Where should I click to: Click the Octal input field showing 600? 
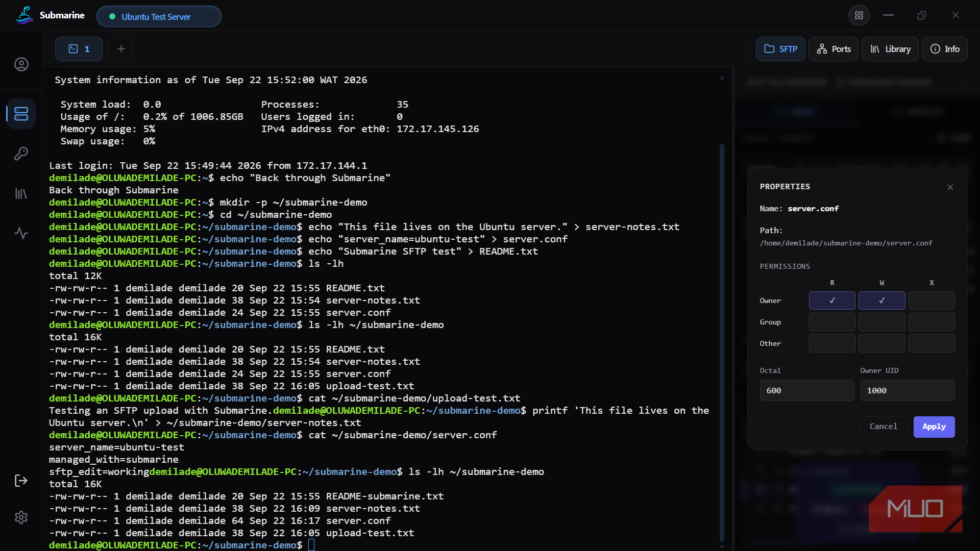click(x=806, y=390)
